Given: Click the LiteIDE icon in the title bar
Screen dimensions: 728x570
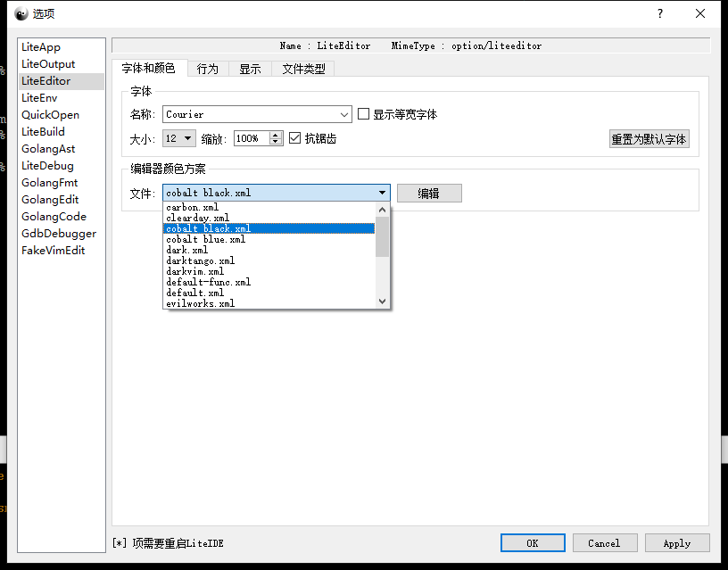Looking at the screenshot, I should (x=21, y=14).
